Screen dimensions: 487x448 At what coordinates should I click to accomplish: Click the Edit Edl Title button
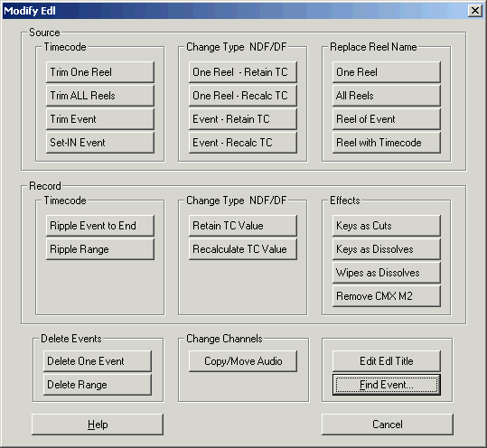[387, 361]
